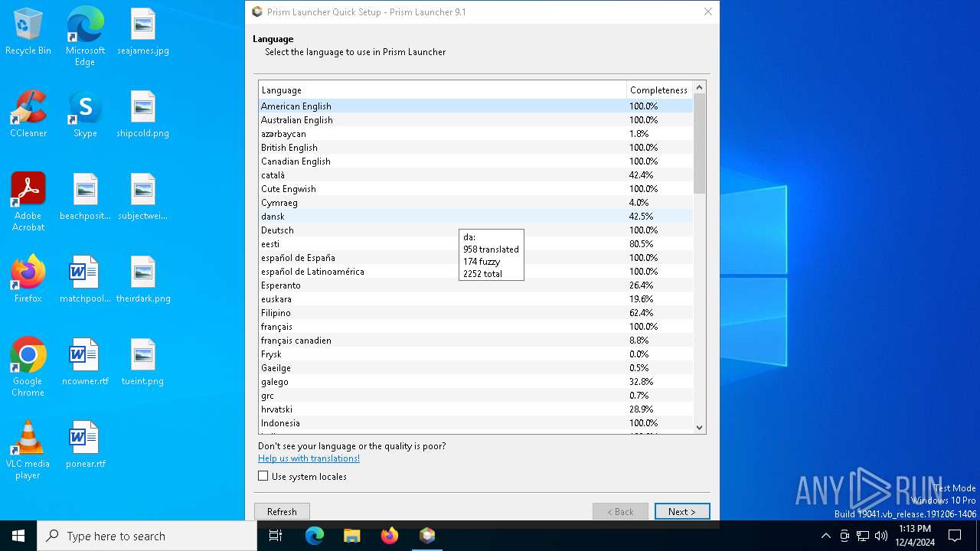Select American English language
980x551 pixels.
tap(475, 106)
